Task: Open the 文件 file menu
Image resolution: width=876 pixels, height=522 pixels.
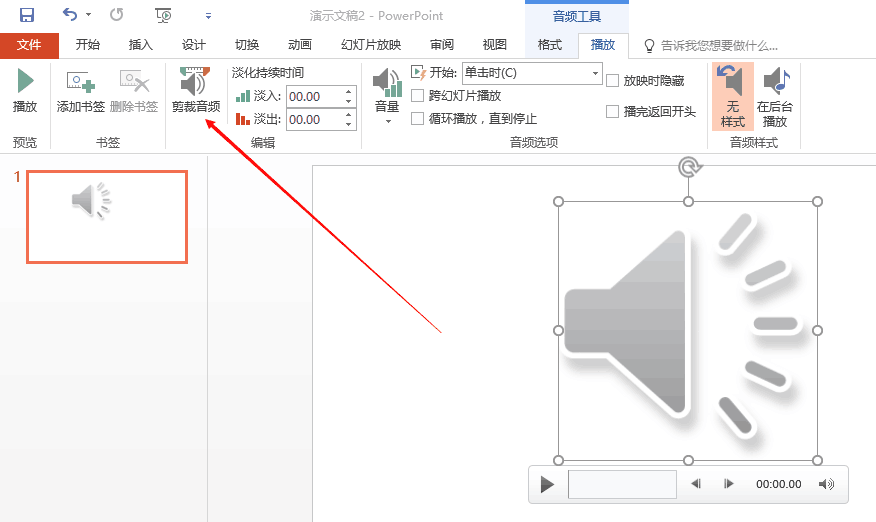Action: click(x=29, y=45)
